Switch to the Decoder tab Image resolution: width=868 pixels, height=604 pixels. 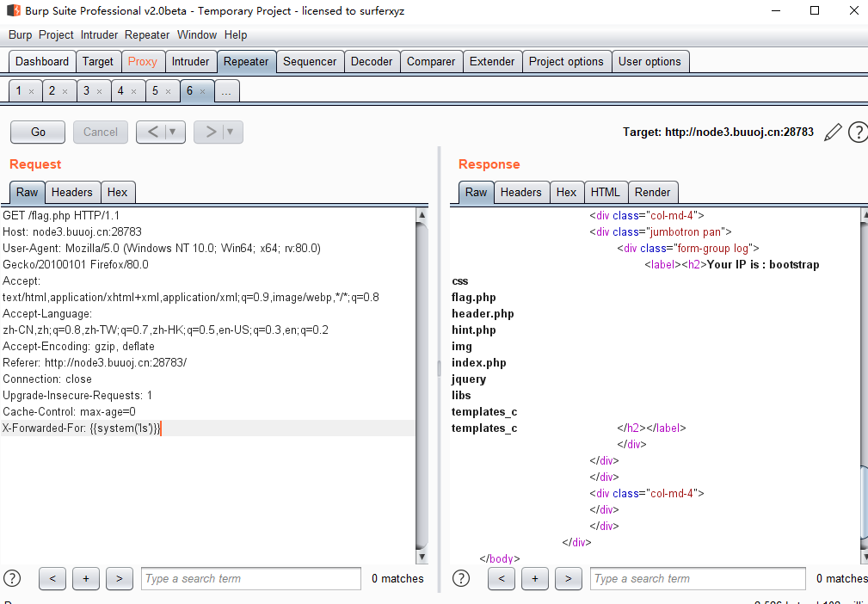372,61
